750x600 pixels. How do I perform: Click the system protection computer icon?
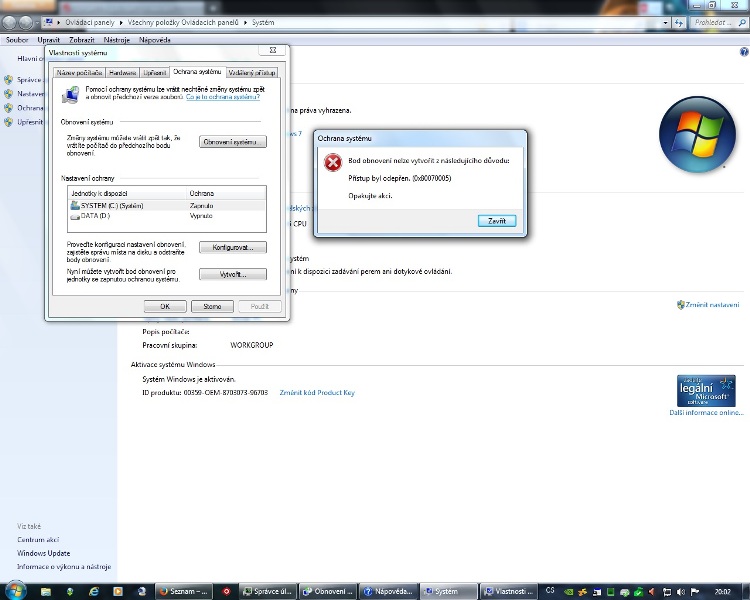[x=71, y=94]
